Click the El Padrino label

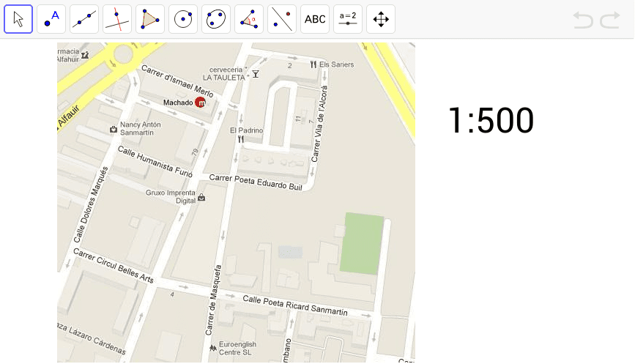point(246,130)
